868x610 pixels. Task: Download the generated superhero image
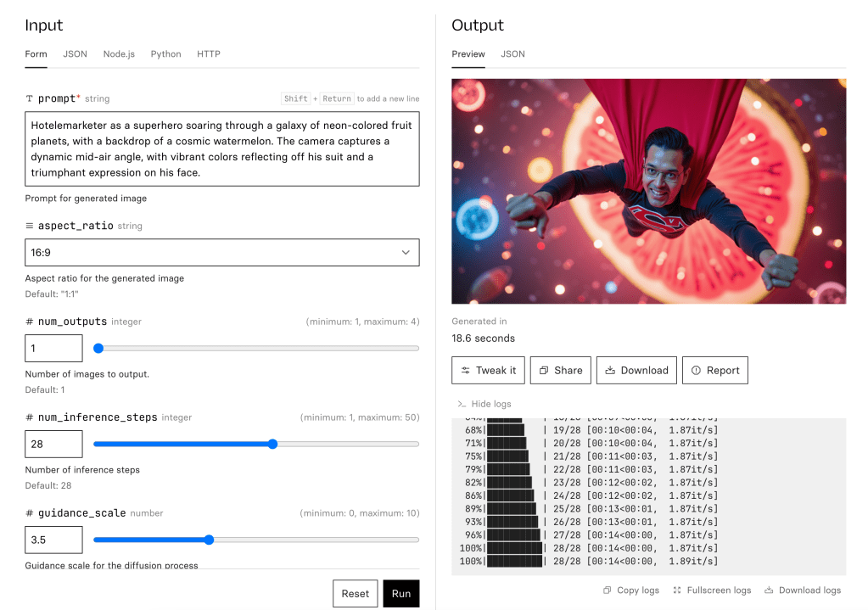(636, 370)
